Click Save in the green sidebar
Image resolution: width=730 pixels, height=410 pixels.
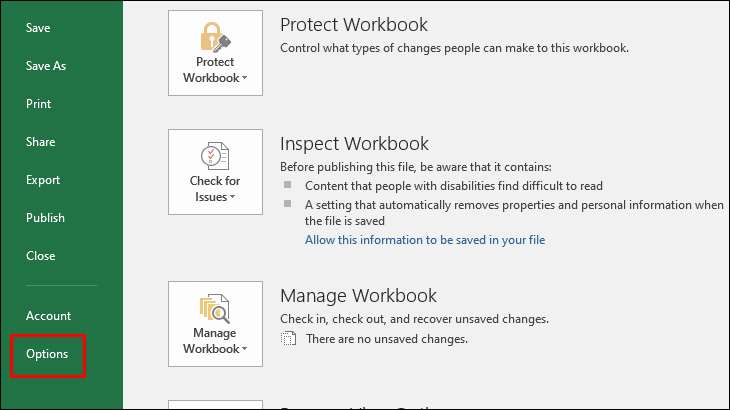[38, 28]
